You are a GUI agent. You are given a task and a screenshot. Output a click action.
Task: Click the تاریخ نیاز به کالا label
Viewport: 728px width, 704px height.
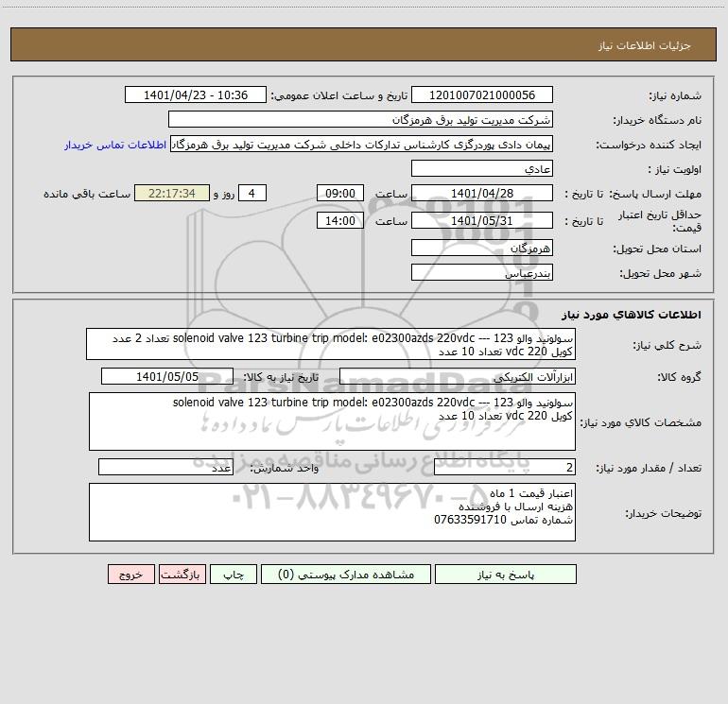pyautogui.click(x=282, y=377)
